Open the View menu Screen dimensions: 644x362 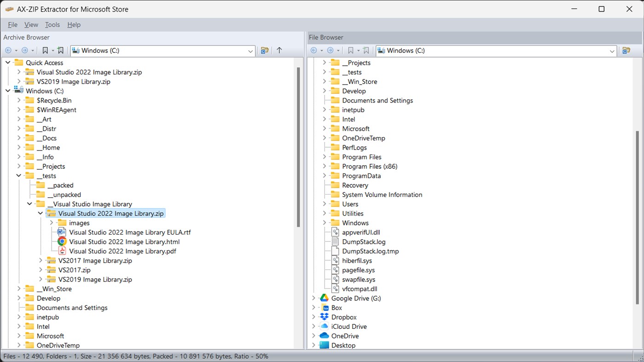[31, 24]
